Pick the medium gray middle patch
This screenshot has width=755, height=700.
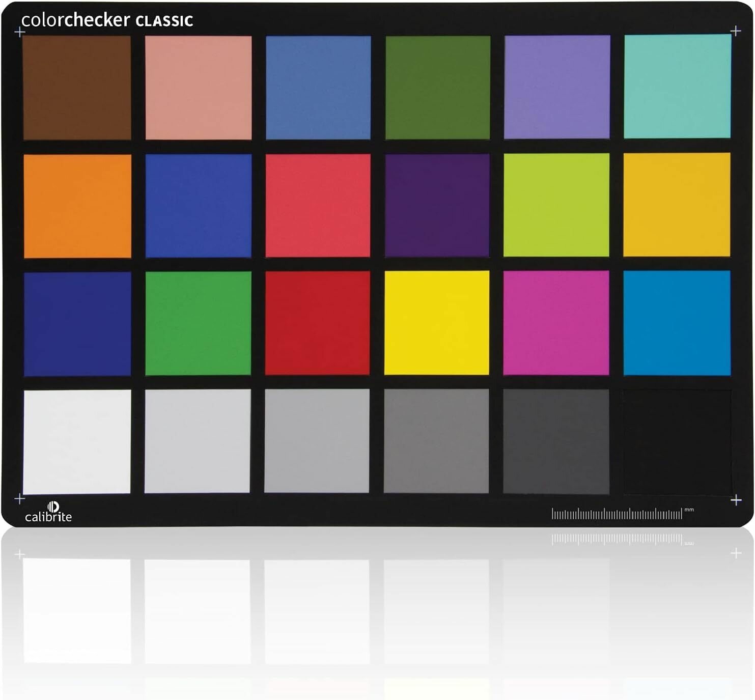tap(436, 441)
